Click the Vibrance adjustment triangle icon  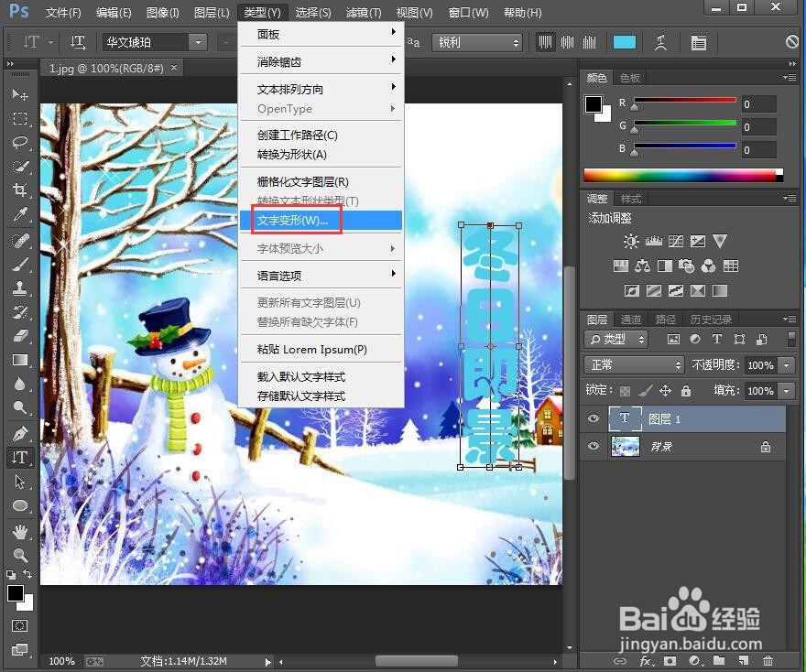click(x=720, y=241)
